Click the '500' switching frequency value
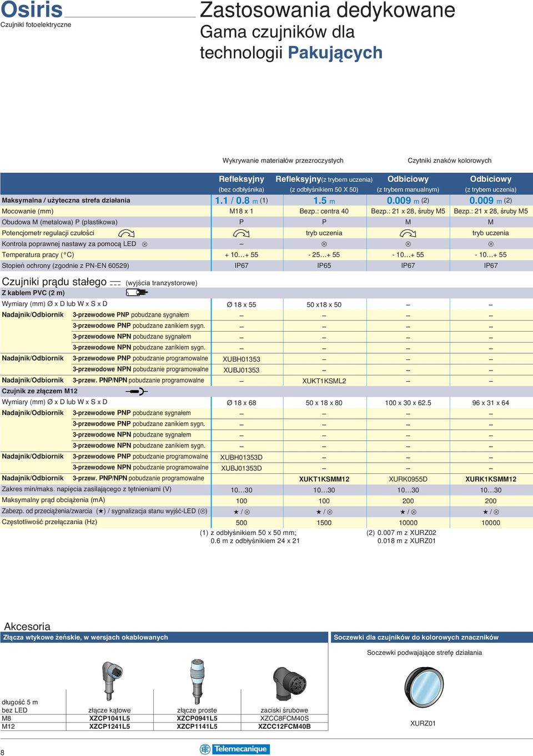 coord(242,523)
